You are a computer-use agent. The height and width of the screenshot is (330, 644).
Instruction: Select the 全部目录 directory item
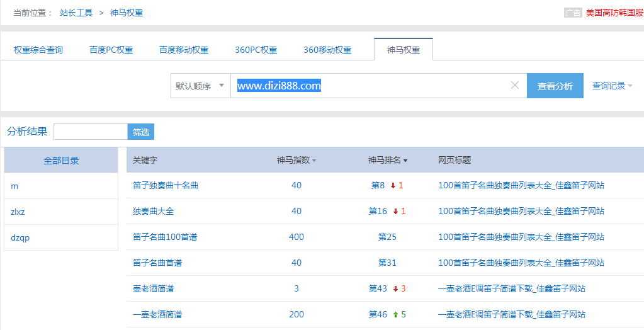click(61, 161)
